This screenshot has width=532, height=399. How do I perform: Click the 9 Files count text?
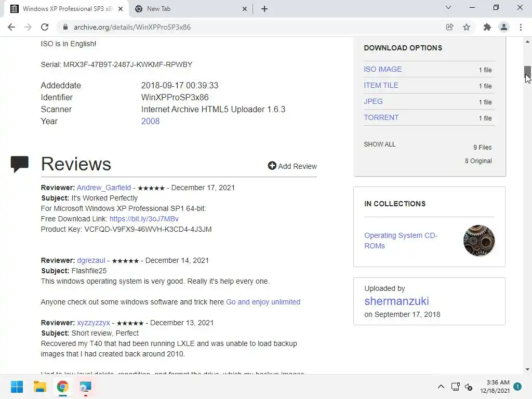483,147
